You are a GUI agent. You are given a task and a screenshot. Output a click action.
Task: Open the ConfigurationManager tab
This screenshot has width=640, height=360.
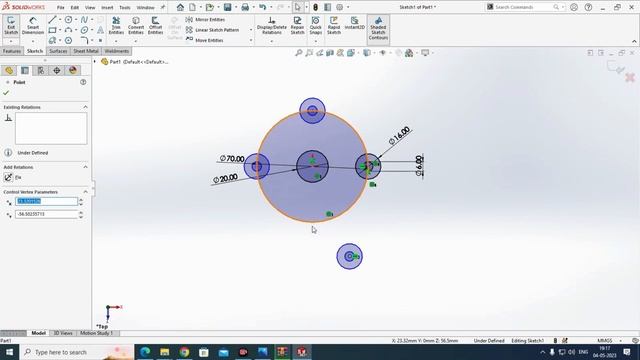[x=41, y=70]
